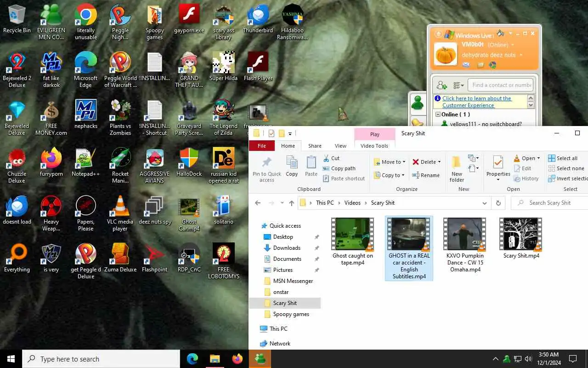This screenshot has height=368, width=588.
Task: Click Copy path in Clipboard group
Action: [x=339, y=168]
